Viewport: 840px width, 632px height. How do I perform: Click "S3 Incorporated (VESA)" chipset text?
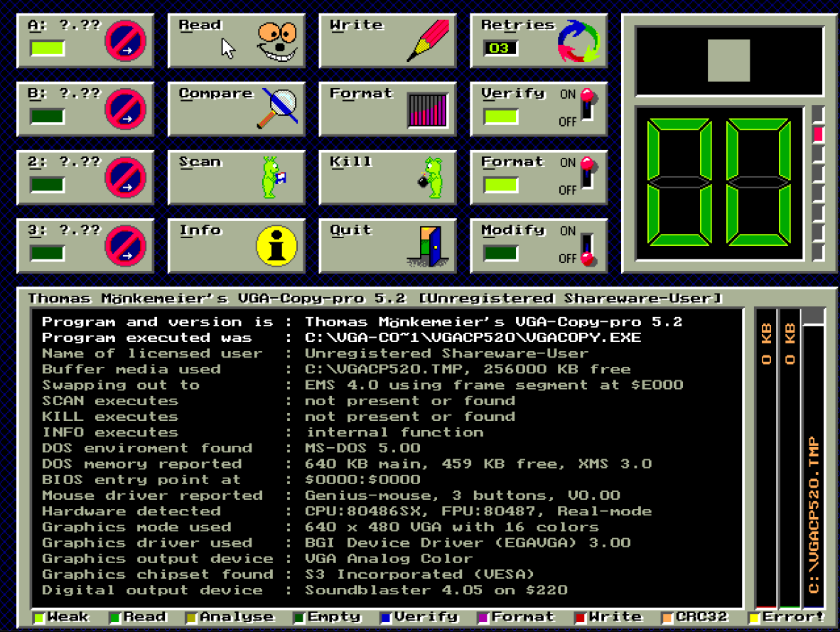coord(419,574)
